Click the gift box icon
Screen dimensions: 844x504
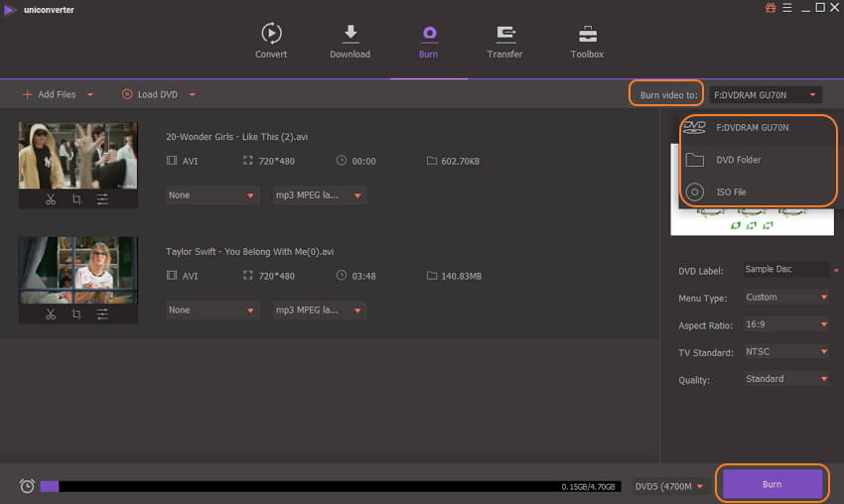tap(771, 8)
